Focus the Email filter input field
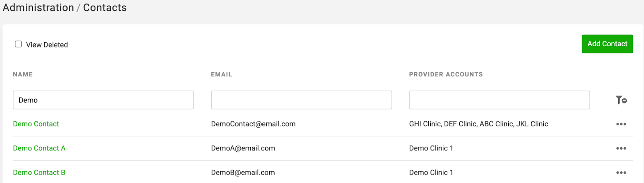The width and height of the screenshot is (644, 183). (x=301, y=100)
